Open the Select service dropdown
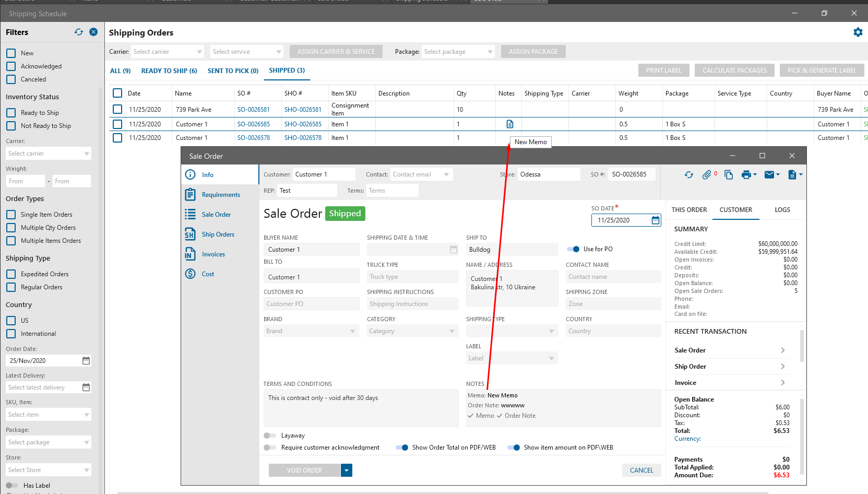The image size is (868, 494). coord(246,52)
